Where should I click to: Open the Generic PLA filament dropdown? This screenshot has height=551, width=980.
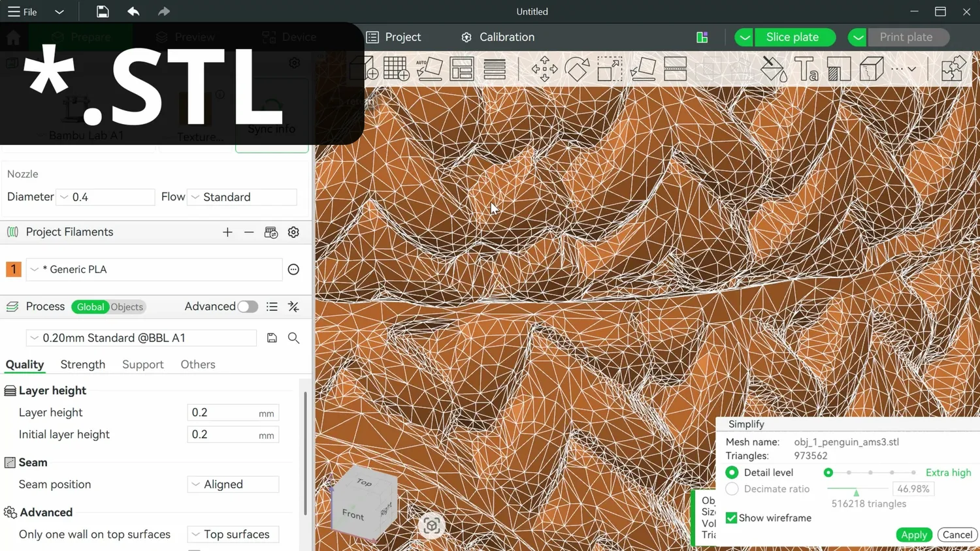coord(154,270)
